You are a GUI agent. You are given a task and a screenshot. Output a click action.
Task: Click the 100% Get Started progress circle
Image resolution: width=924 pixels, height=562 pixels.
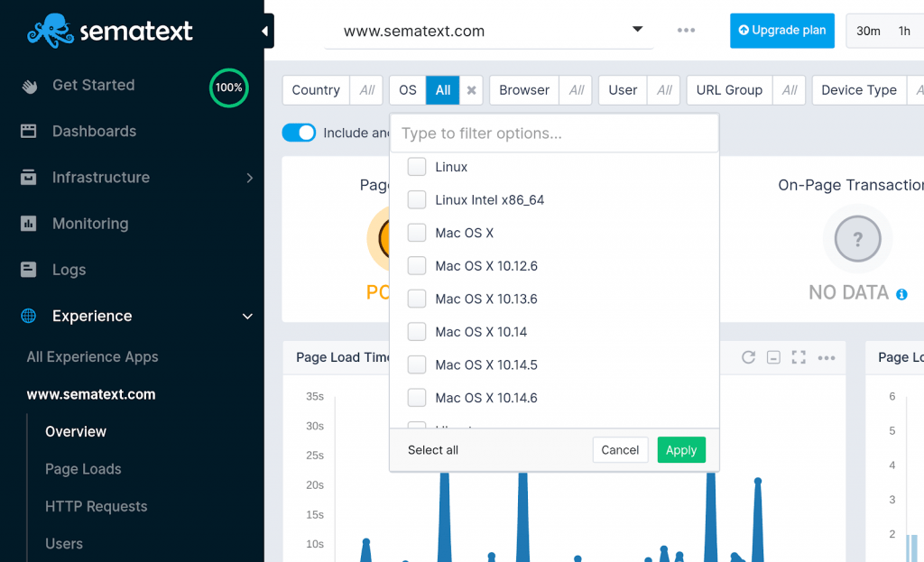pos(228,88)
